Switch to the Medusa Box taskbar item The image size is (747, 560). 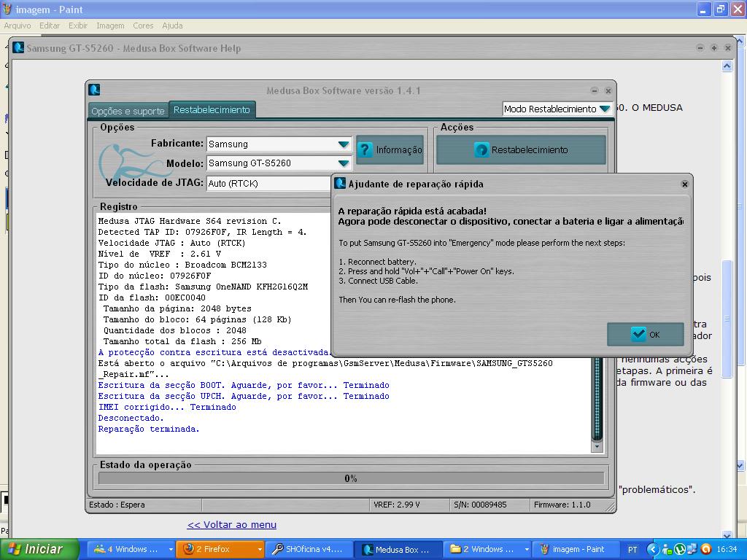coord(398,549)
